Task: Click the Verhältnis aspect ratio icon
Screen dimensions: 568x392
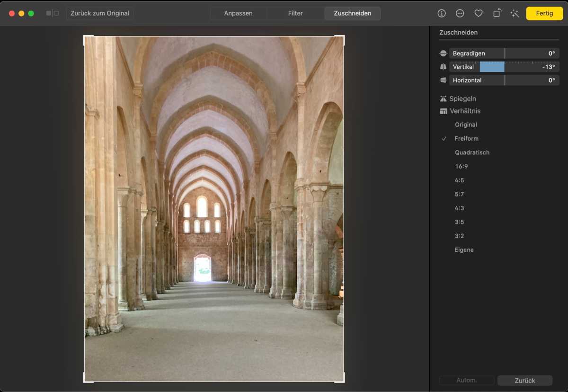Action: click(443, 111)
